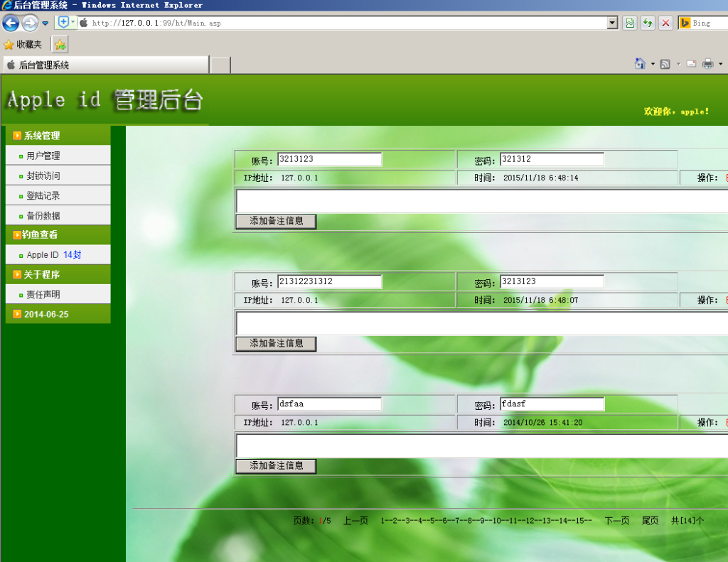This screenshot has height=562, width=728.
Task: Click the note textarea under account dsfaa
Action: click(482, 446)
